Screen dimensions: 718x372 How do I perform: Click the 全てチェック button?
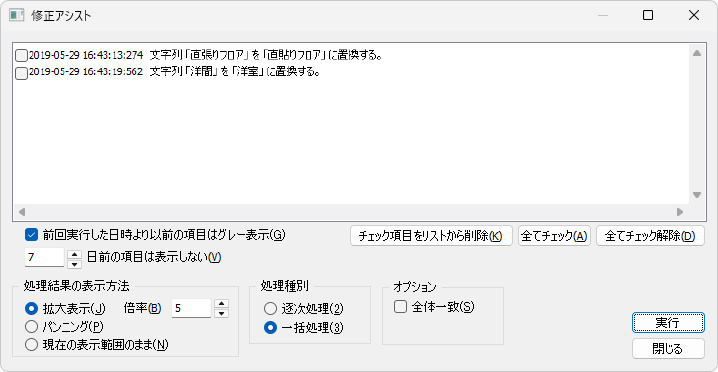554,236
